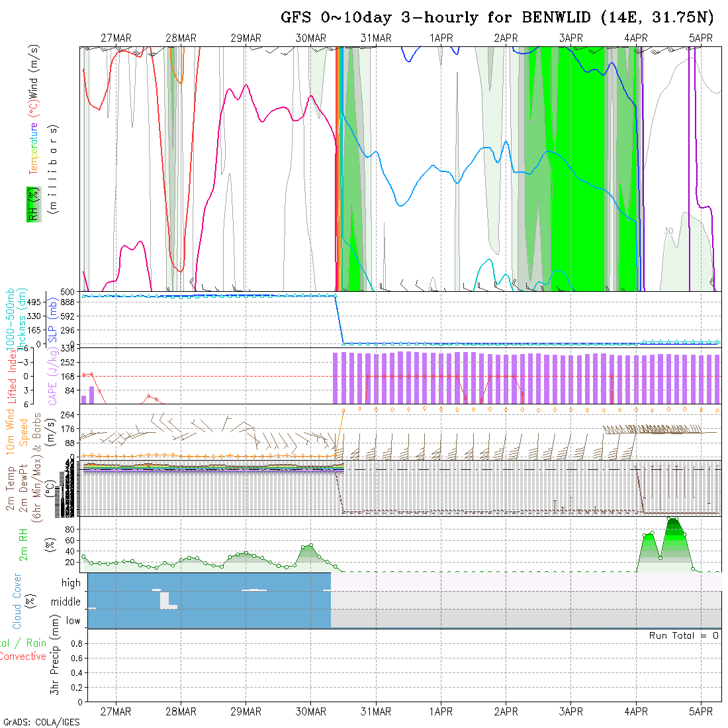Select the 1APR label on bottom axis
Viewport: 728px width, 728px height.
(441, 711)
